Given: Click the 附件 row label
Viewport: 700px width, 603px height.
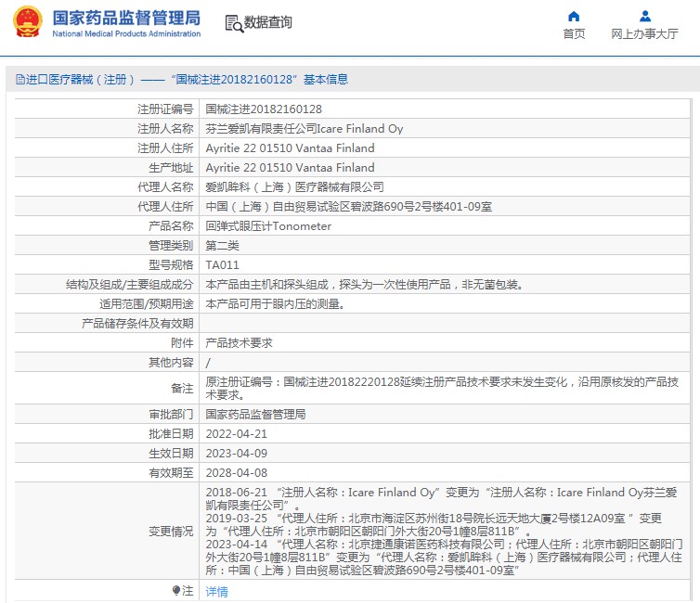Looking at the screenshot, I should click(x=182, y=343).
